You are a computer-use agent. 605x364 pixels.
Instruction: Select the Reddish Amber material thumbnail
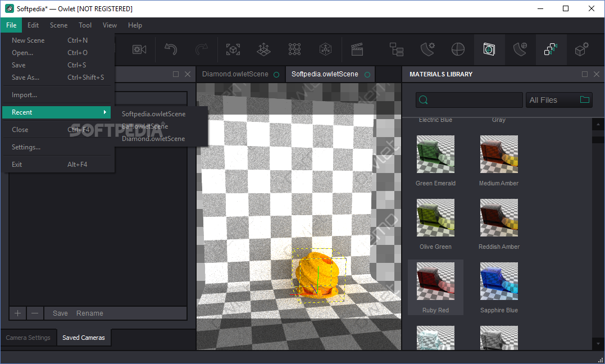499,218
